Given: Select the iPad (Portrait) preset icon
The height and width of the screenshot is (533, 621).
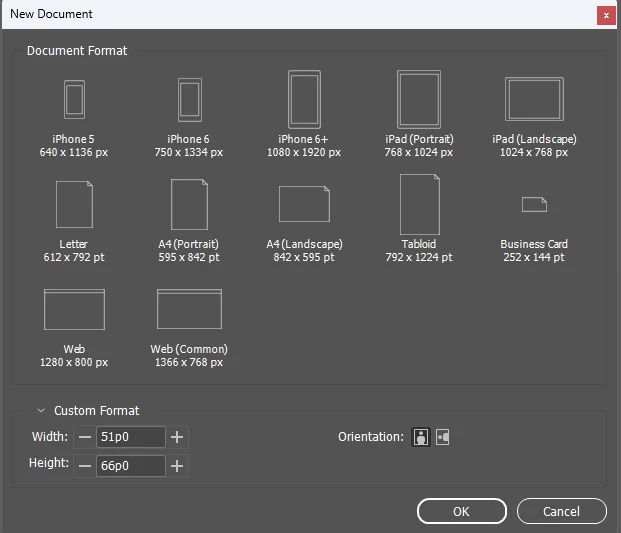Looking at the screenshot, I should click(419, 99).
